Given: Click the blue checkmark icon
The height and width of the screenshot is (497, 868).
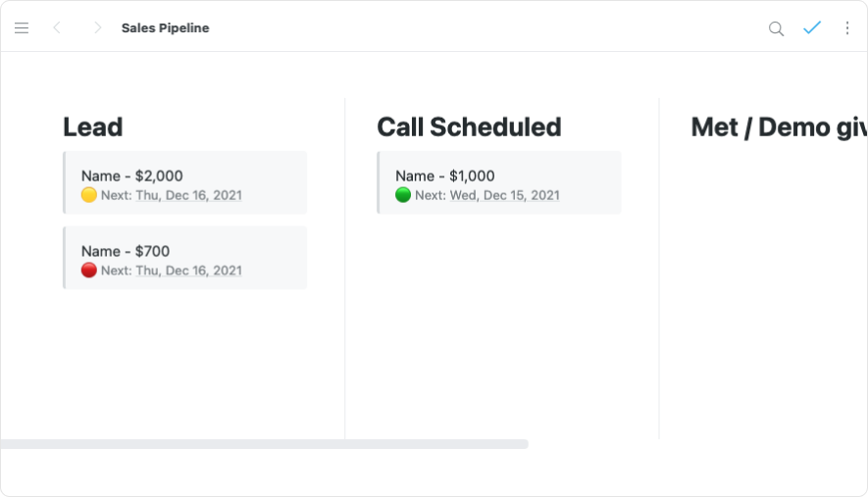Looking at the screenshot, I should pos(812,28).
